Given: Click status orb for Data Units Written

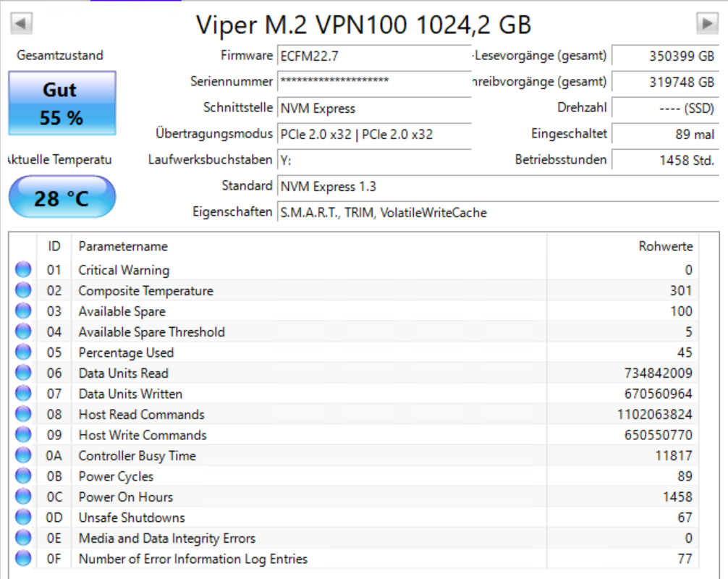Looking at the screenshot, I should (x=23, y=393).
